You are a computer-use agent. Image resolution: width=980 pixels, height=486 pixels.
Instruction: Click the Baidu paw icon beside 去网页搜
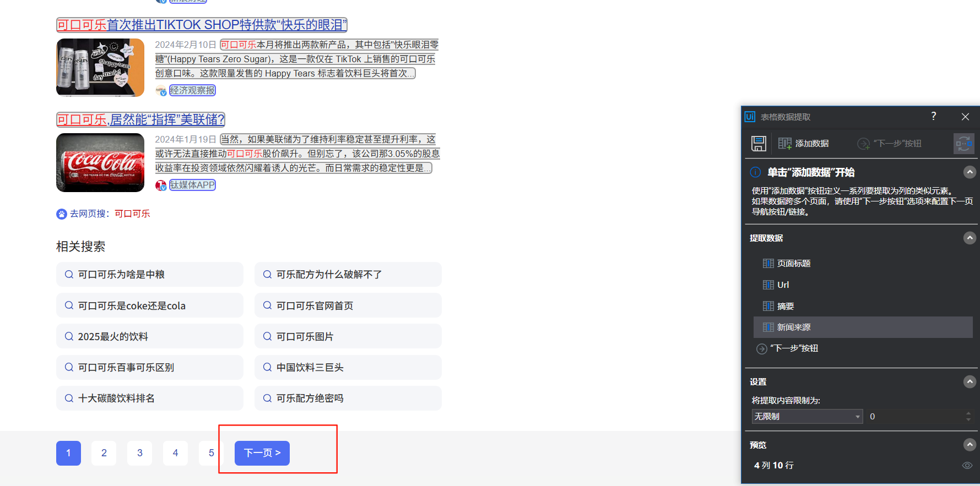click(x=62, y=214)
